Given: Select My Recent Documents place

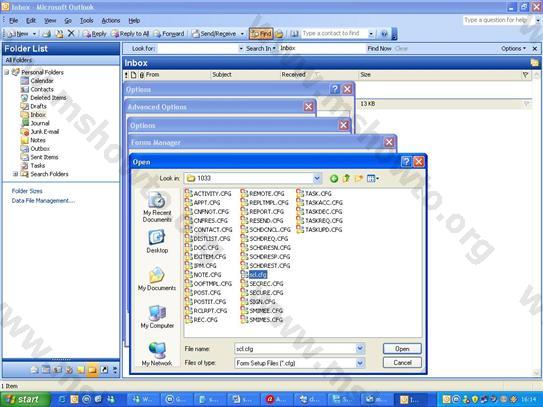Looking at the screenshot, I should point(157,207).
